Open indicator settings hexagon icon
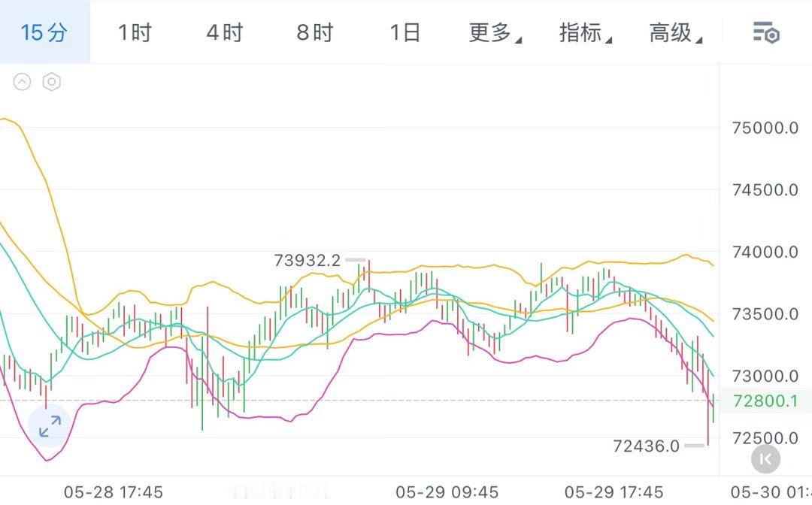Screen dimensions: 812x505 coord(52,82)
